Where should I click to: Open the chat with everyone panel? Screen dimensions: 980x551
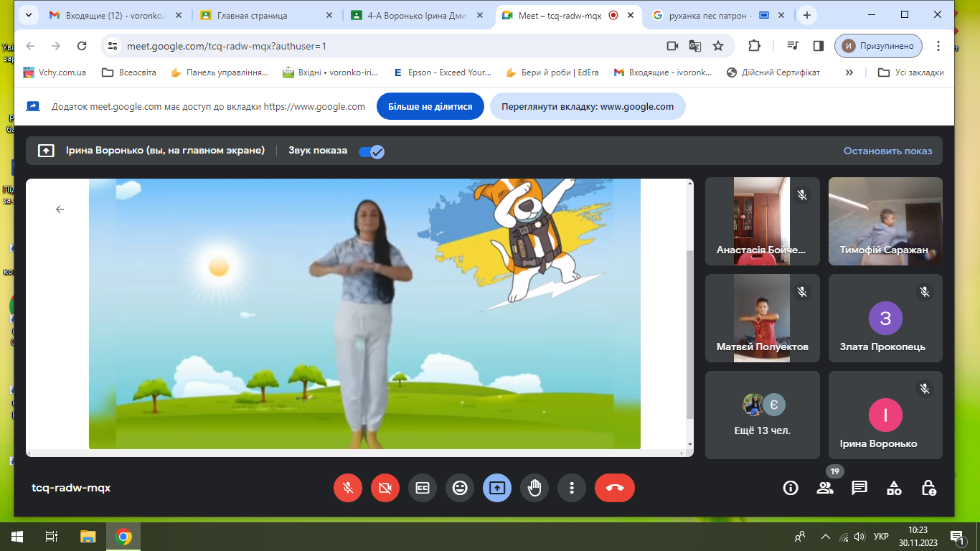coord(859,488)
